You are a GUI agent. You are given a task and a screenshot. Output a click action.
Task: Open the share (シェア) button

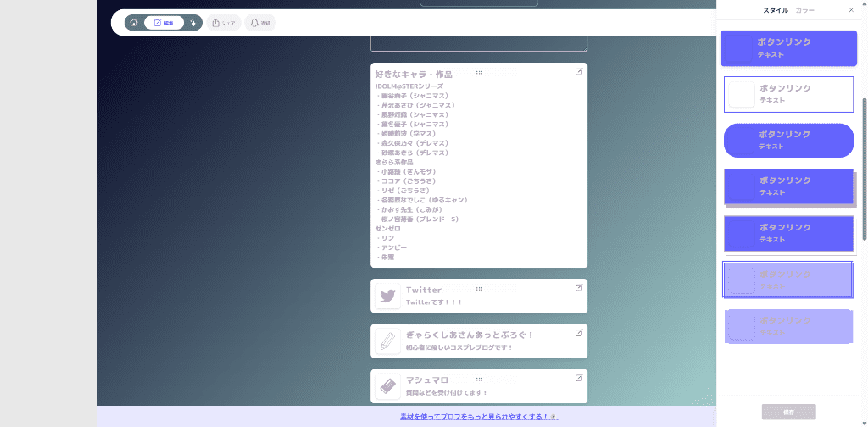click(x=224, y=23)
